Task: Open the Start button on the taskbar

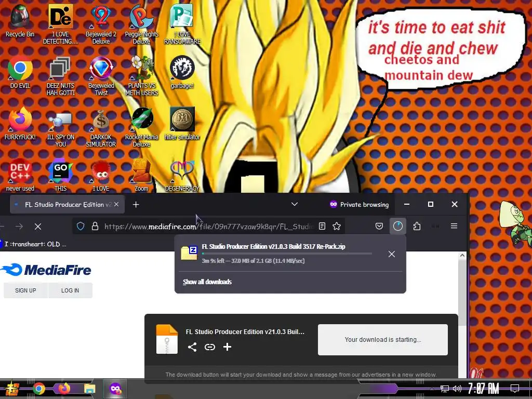Action: click(x=12, y=389)
